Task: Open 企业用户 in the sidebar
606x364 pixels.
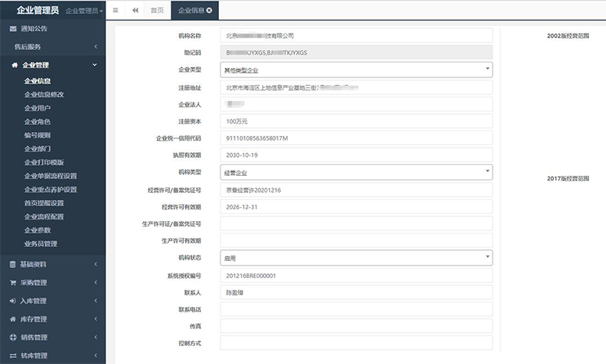Action: click(38, 108)
